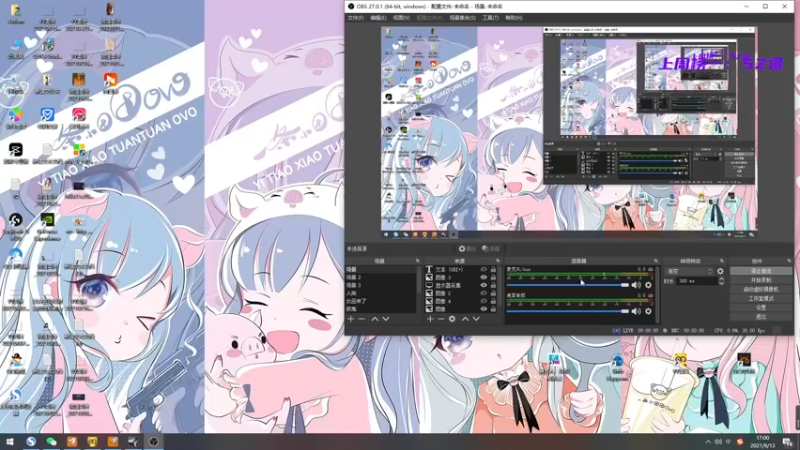
Task: Click the transition duration 300 ms field
Action: click(x=697, y=281)
